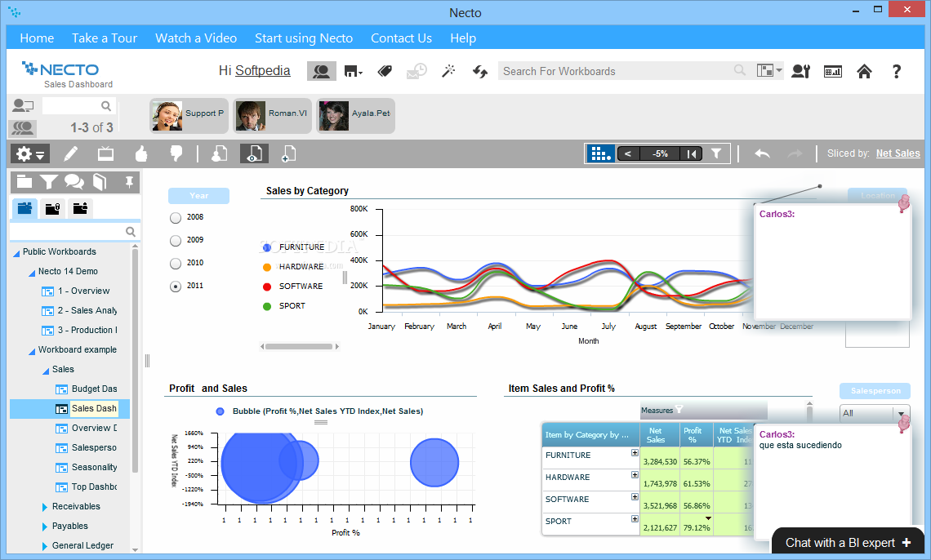Collapse the Public Workboards tree node
931x560 pixels.
point(16,253)
